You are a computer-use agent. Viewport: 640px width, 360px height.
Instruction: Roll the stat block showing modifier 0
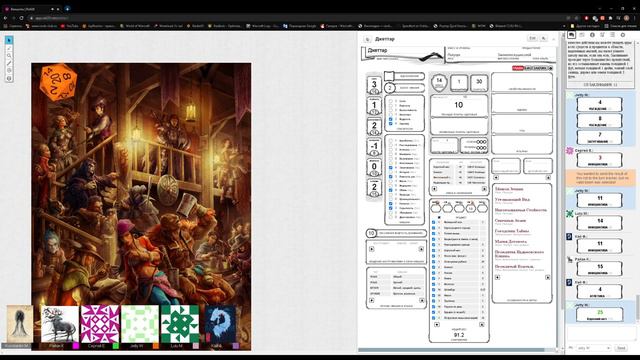point(374,167)
